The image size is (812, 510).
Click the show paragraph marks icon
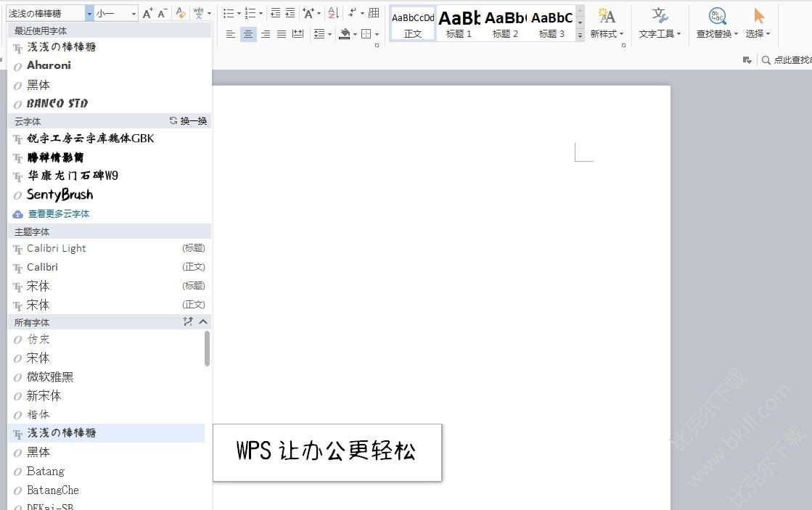pos(352,13)
